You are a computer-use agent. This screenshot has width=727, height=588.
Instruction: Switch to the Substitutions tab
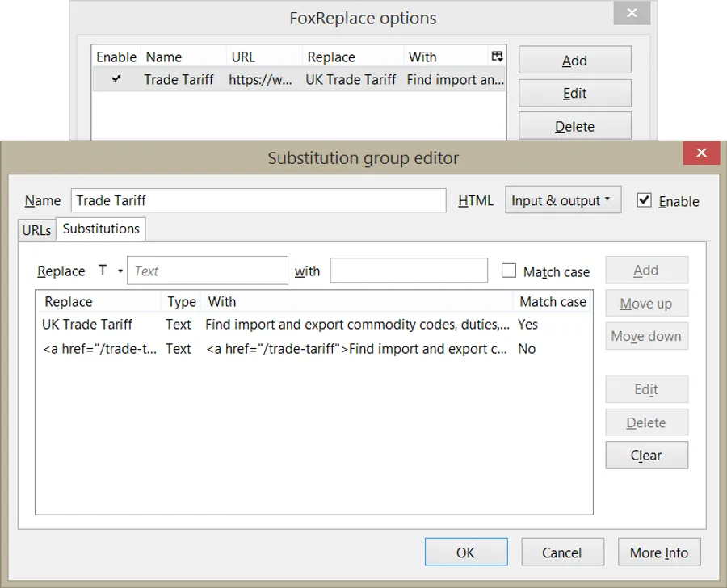(x=100, y=229)
